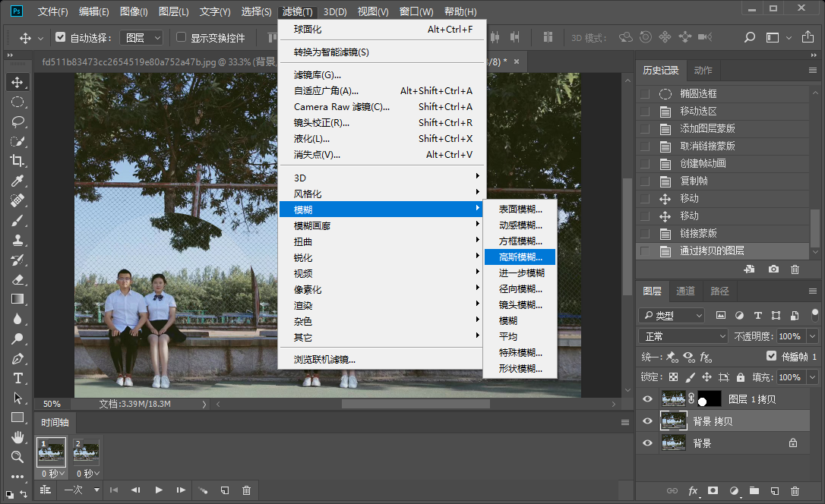
Task: Hide the 背景 layer
Action: [x=648, y=443]
